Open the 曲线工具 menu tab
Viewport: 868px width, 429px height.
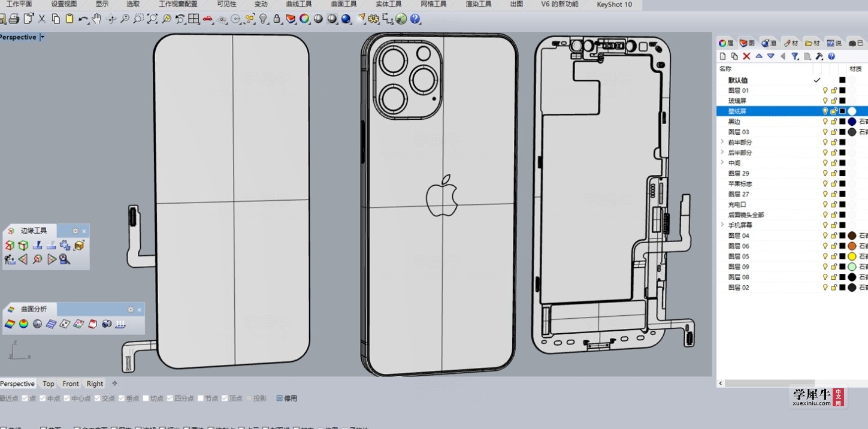(x=299, y=4)
